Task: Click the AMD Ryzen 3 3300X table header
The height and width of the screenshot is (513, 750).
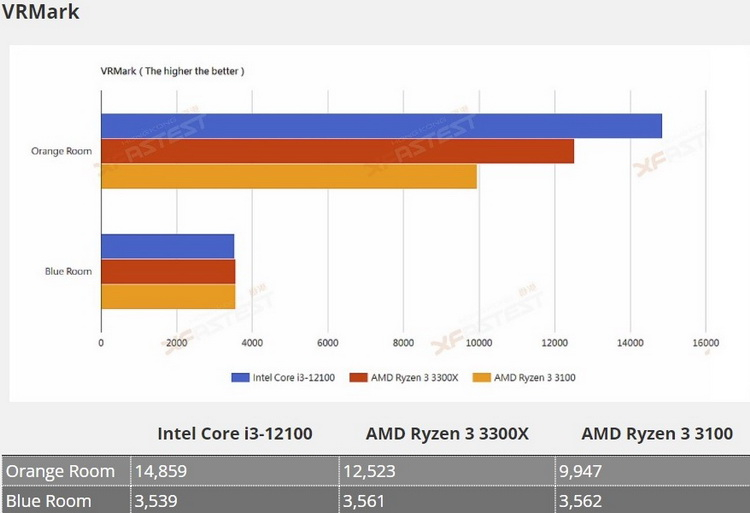Action: pos(449,434)
